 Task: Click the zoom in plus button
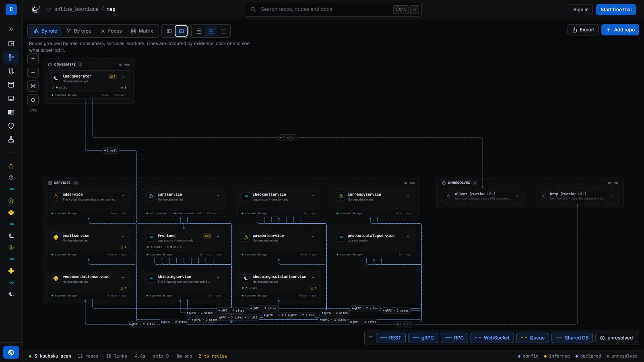pos(33,59)
